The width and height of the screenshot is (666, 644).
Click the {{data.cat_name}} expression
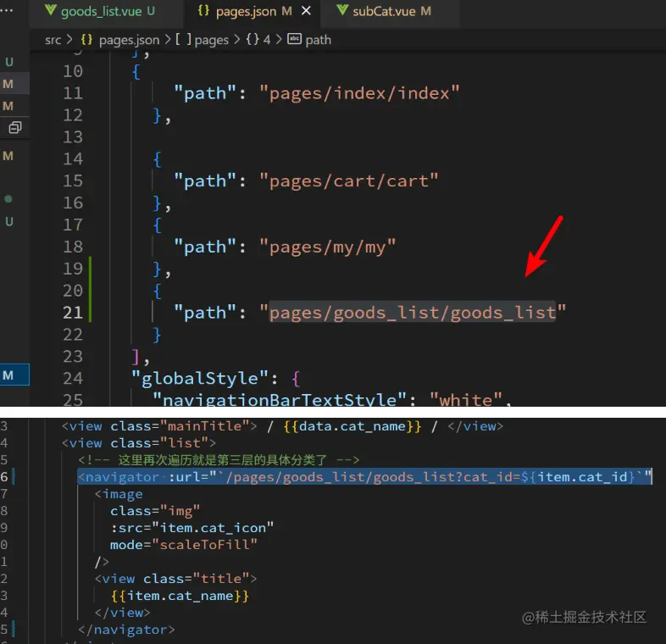[352, 426]
